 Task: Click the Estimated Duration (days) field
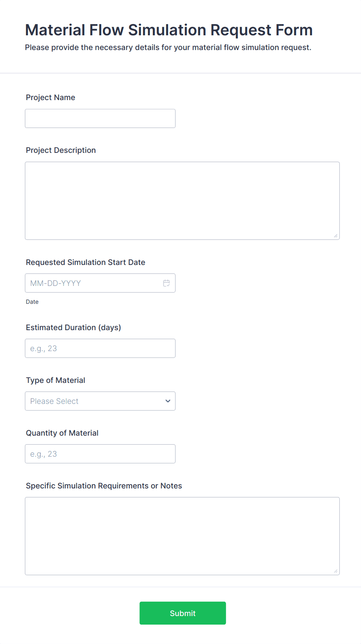tap(100, 348)
